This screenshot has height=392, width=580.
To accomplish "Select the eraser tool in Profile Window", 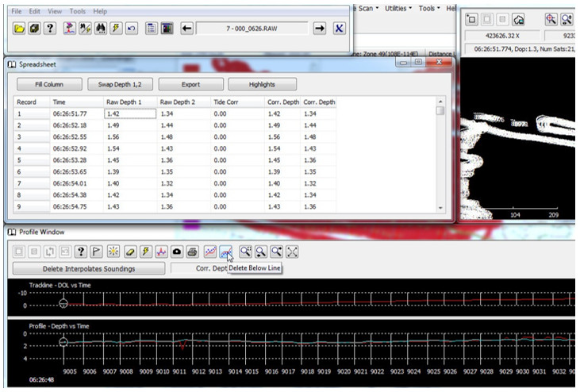I will pos(130,252).
